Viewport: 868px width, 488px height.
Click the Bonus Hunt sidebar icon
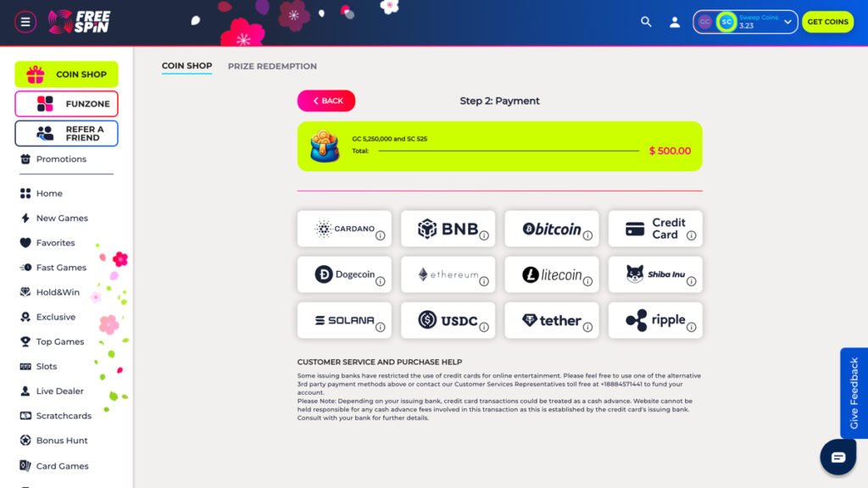click(25, 441)
